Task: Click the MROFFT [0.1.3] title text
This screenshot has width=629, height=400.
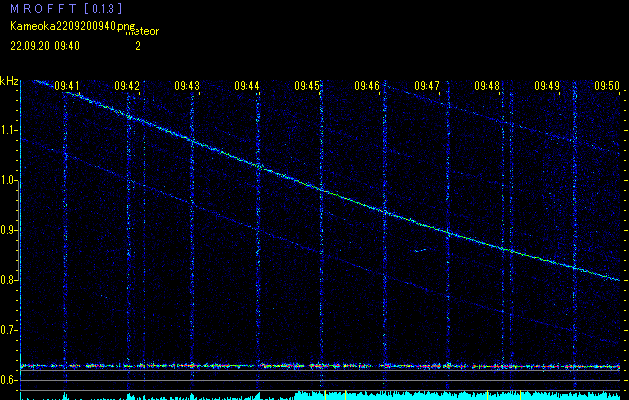Action: click(66, 8)
